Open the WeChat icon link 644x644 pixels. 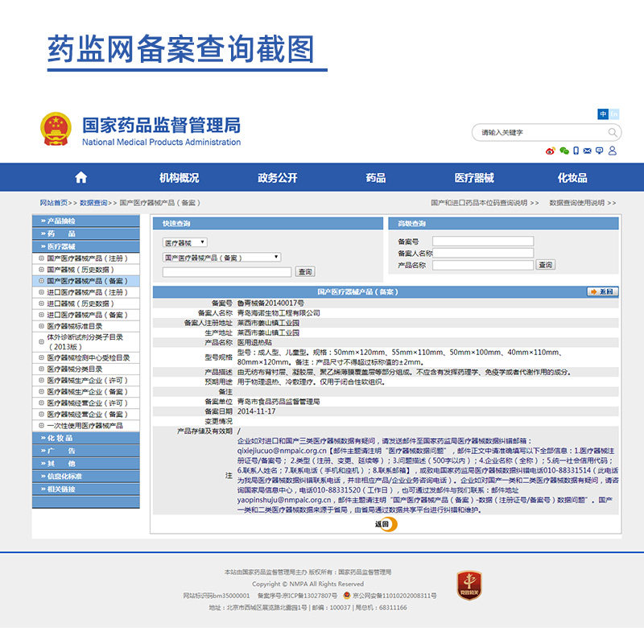(x=564, y=151)
